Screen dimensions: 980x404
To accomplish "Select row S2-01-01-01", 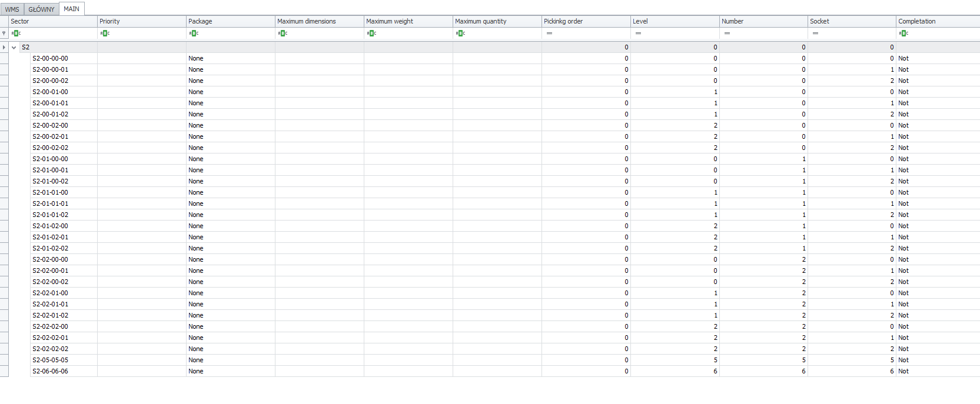I will pyautogui.click(x=505, y=204).
